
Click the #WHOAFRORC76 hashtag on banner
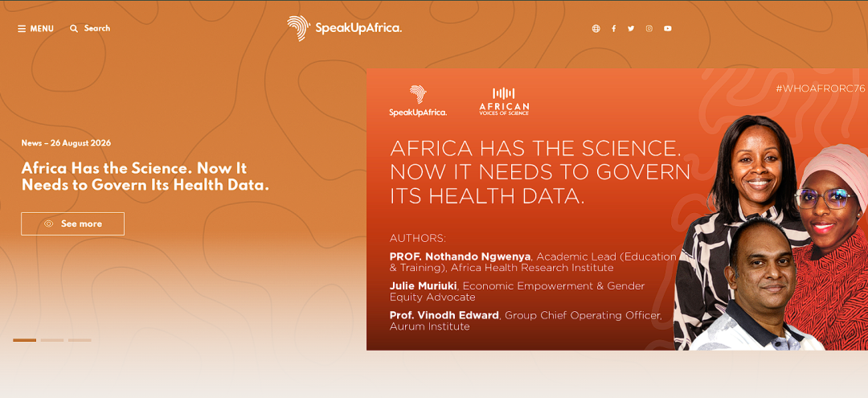click(820, 88)
